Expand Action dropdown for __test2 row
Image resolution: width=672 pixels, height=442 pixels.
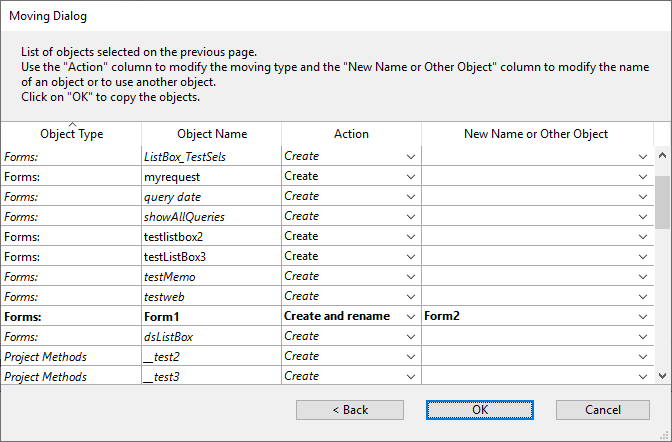pyautogui.click(x=410, y=356)
